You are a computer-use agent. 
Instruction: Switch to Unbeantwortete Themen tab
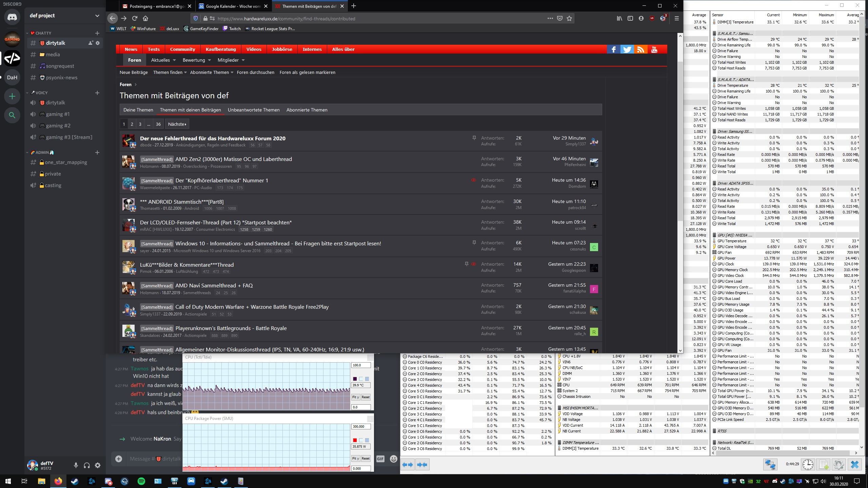253,110
